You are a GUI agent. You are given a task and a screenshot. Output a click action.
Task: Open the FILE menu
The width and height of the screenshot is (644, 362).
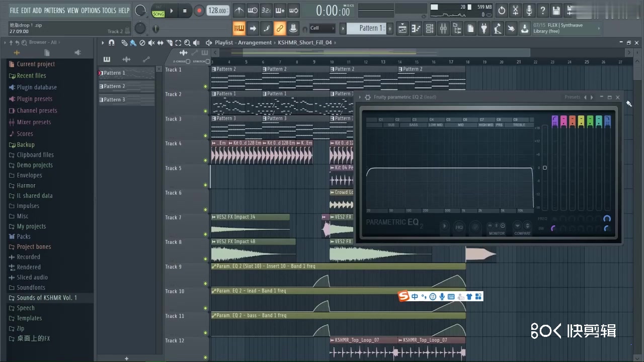tap(14, 11)
